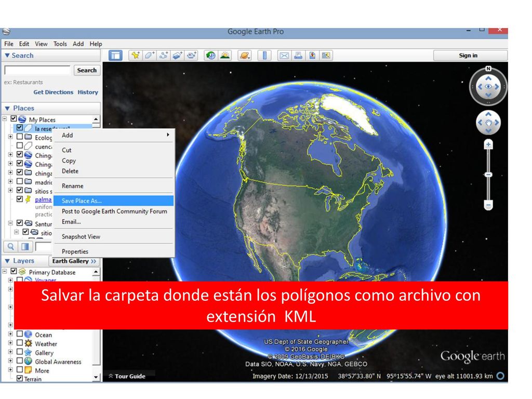
Task: Show historical imagery with the clock icon
Action: tap(211, 55)
